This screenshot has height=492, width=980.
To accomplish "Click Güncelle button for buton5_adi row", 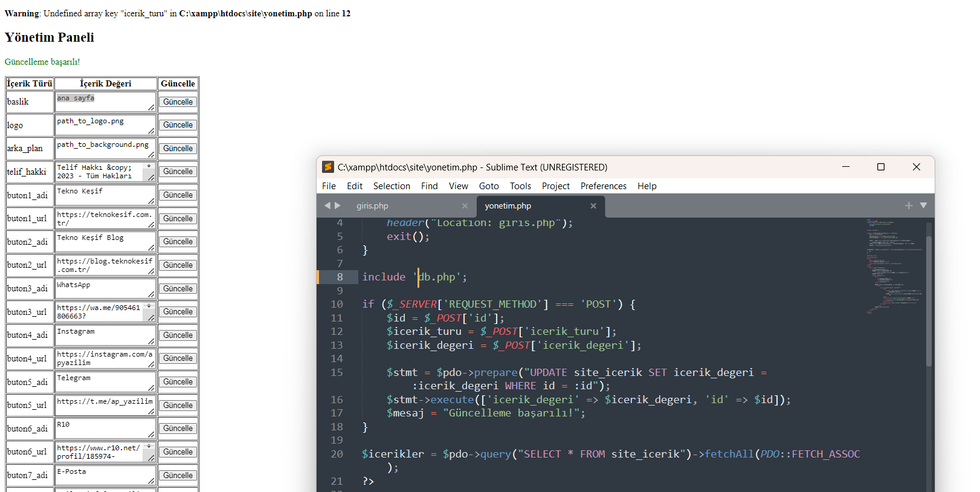I will tap(178, 382).
